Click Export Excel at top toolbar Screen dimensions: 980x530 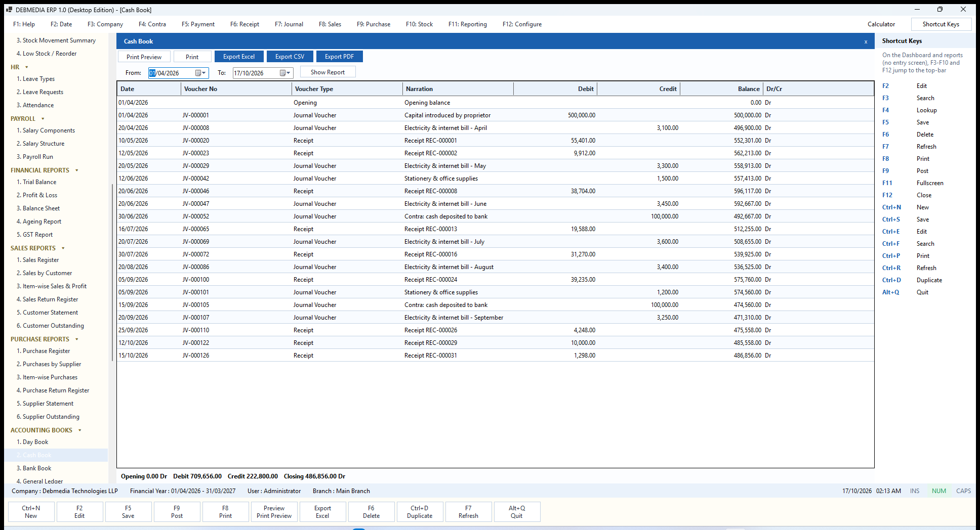[239, 57]
